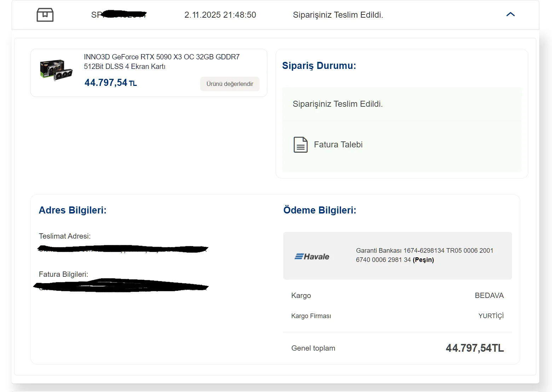Click the Adres Bilgileri heading
This screenshot has width=552, height=392.
72,210
